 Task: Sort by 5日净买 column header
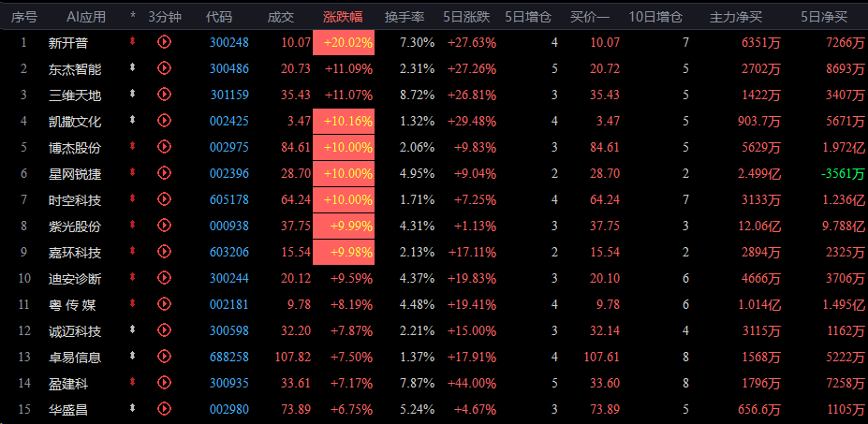[x=824, y=17]
